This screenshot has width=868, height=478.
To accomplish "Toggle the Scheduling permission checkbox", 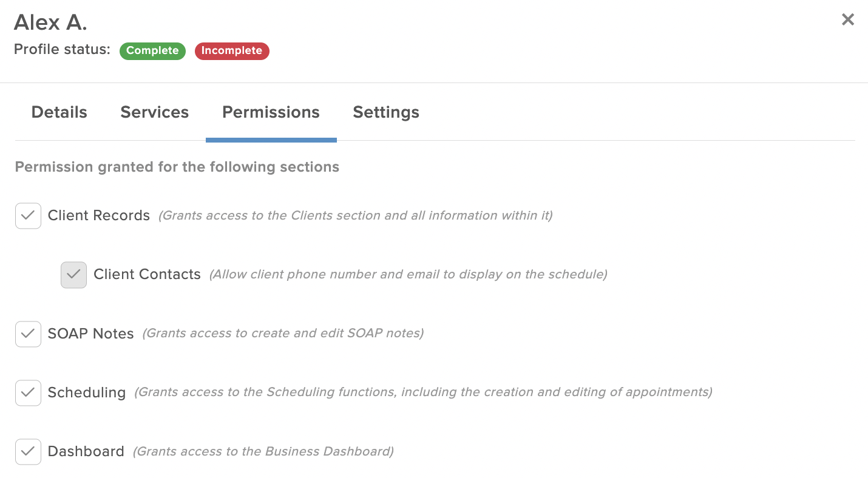I will (x=28, y=392).
